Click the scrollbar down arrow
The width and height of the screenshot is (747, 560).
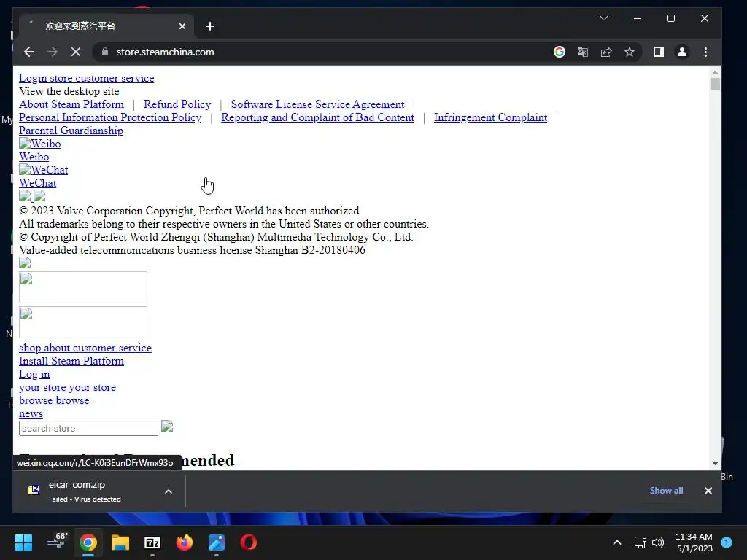click(x=715, y=463)
